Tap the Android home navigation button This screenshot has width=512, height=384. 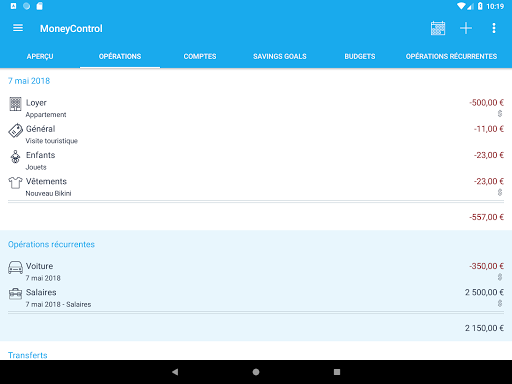tap(256, 372)
